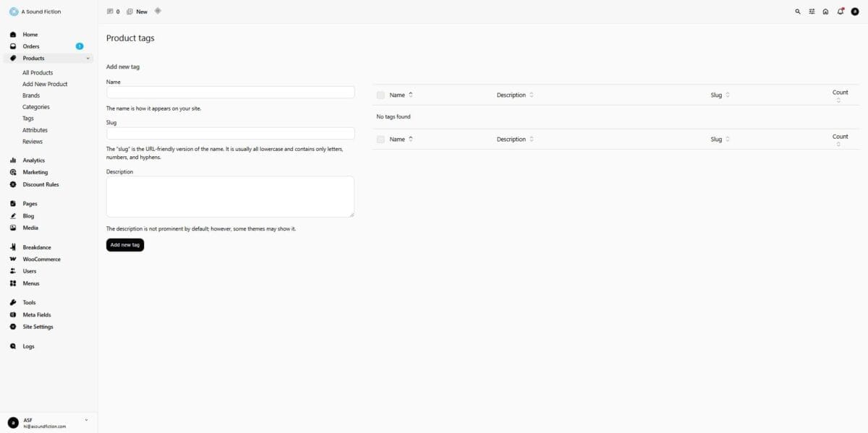Collapse the Products menu chevron

click(x=88, y=59)
